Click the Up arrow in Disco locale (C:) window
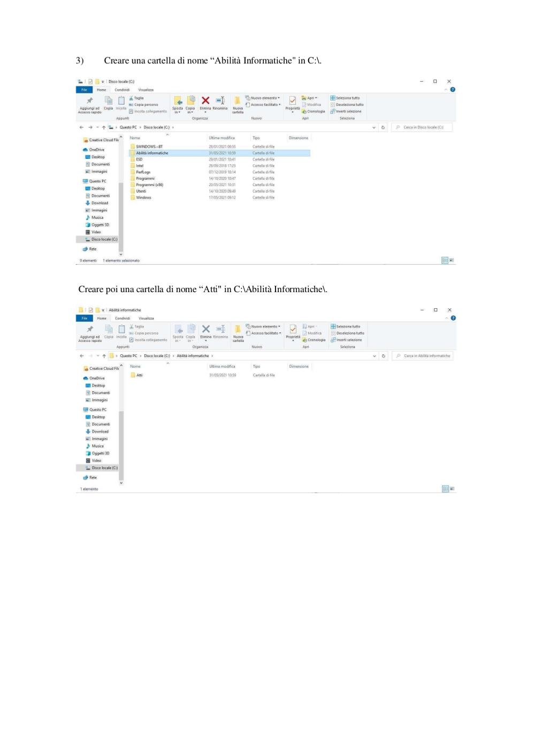535x756 pixels. (x=104, y=127)
